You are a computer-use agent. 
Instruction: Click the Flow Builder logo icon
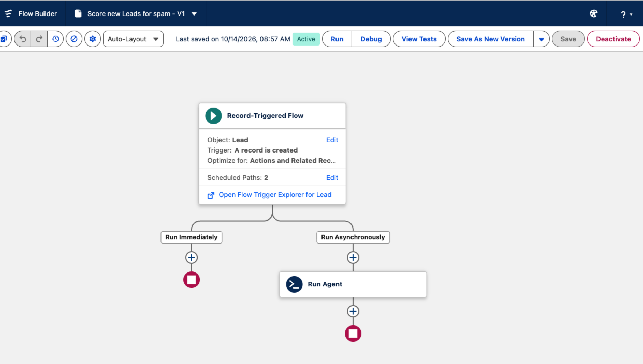[9, 13]
